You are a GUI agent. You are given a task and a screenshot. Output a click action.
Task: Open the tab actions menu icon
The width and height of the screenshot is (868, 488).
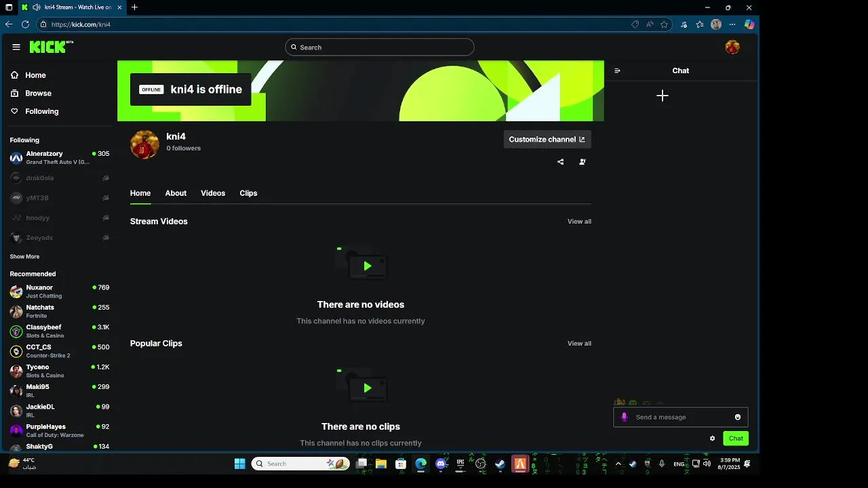[x=9, y=7]
